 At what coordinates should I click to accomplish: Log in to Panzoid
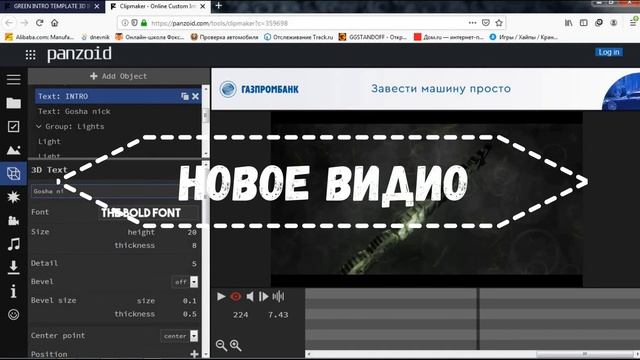point(609,52)
